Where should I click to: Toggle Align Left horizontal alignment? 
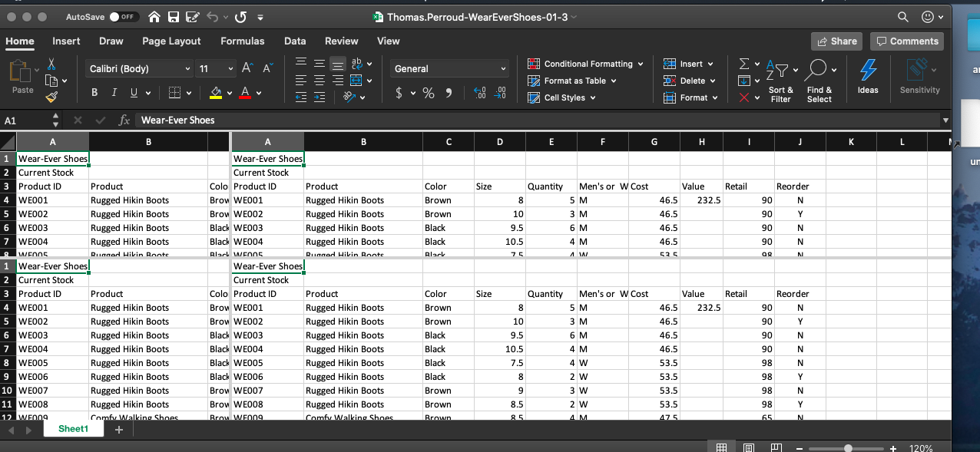point(300,81)
